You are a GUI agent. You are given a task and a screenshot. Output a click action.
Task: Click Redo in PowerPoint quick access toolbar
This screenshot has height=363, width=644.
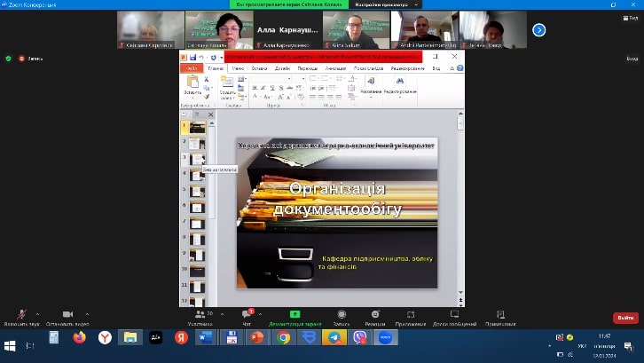pyautogui.click(x=213, y=57)
